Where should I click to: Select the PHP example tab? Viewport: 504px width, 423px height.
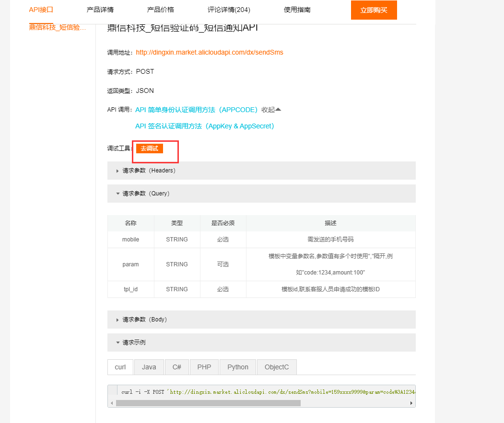(204, 367)
